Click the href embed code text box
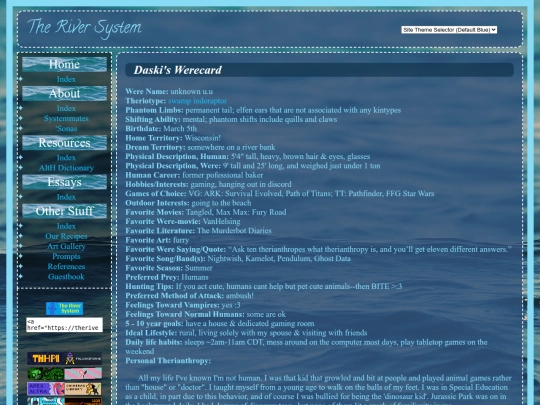 pos(64,325)
